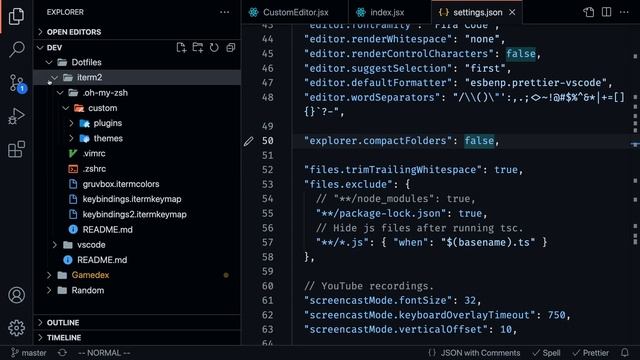Click the sync changes icon in status bar

point(62,353)
